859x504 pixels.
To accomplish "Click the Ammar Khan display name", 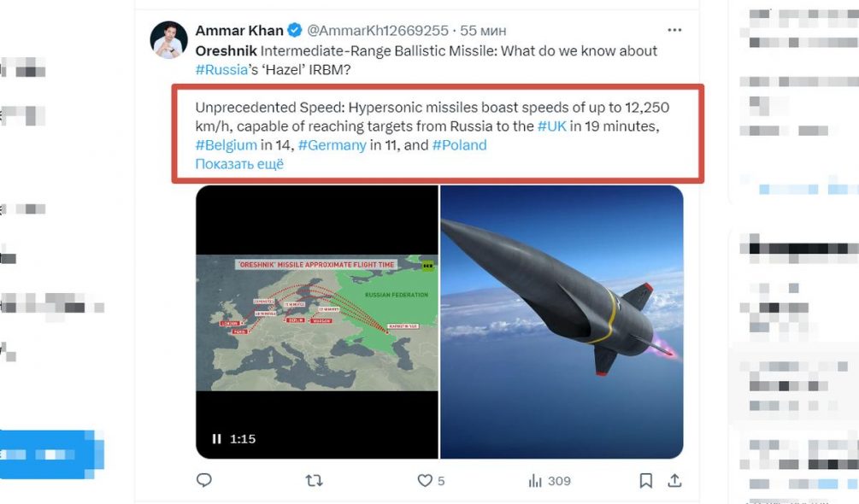I will click(239, 31).
